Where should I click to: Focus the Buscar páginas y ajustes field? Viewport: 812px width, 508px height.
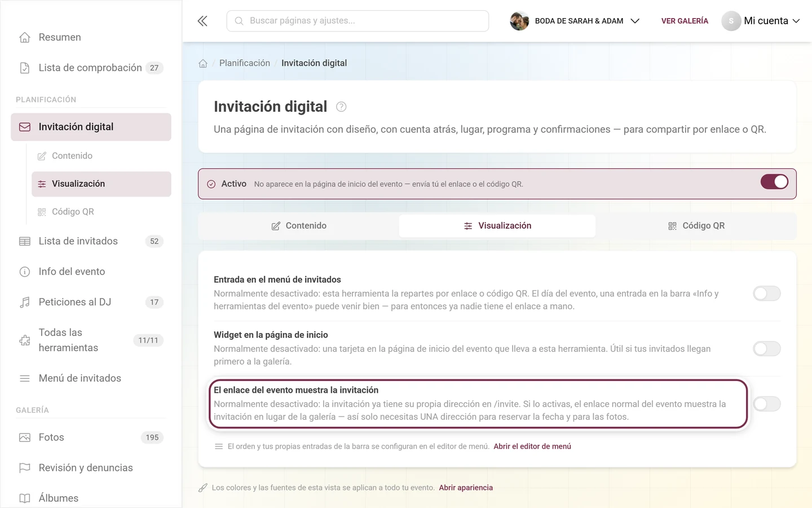[x=358, y=21]
